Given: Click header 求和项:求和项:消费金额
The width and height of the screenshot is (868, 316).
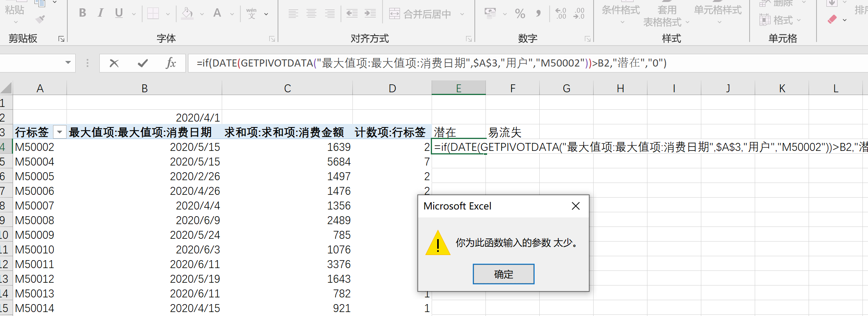Looking at the screenshot, I should click(287, 132).
